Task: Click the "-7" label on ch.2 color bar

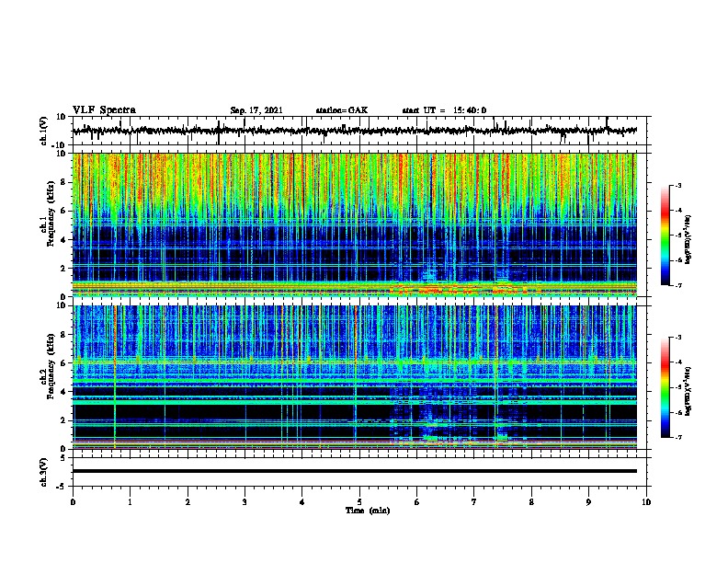Action: (x=678, y=437)
